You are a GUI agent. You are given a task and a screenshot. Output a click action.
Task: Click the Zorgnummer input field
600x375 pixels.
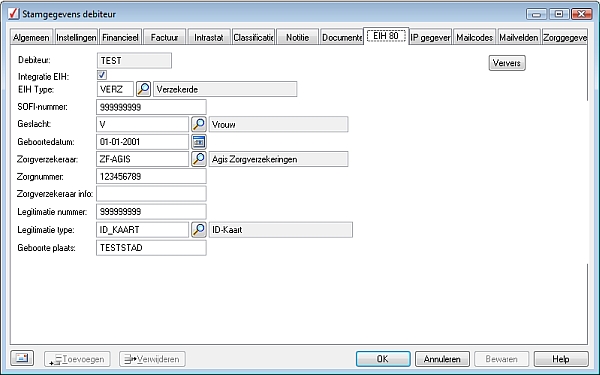point(151,176)
